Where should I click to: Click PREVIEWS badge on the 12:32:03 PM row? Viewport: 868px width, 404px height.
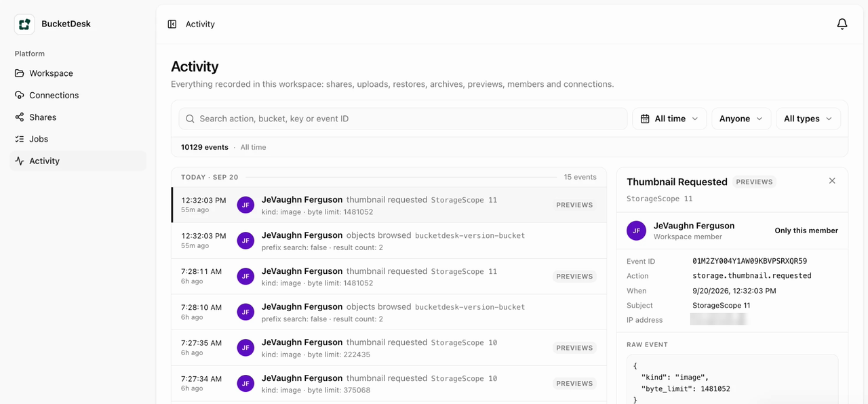click(574, 205)
